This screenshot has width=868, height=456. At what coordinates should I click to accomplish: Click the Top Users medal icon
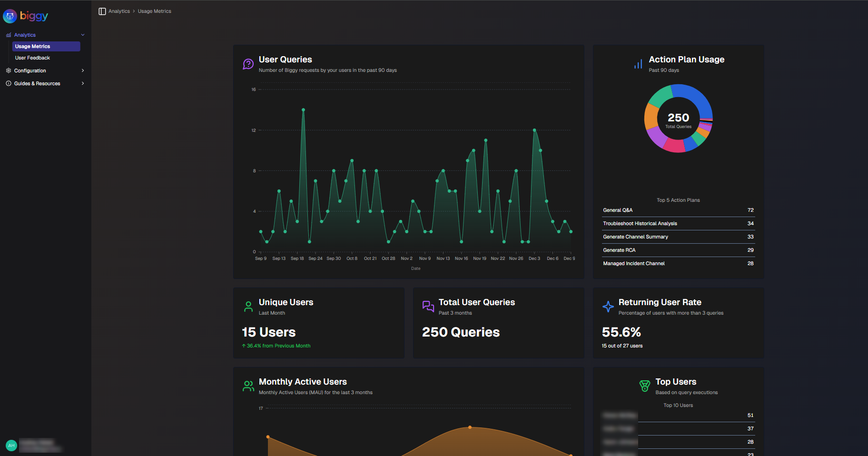click(645, 386)
